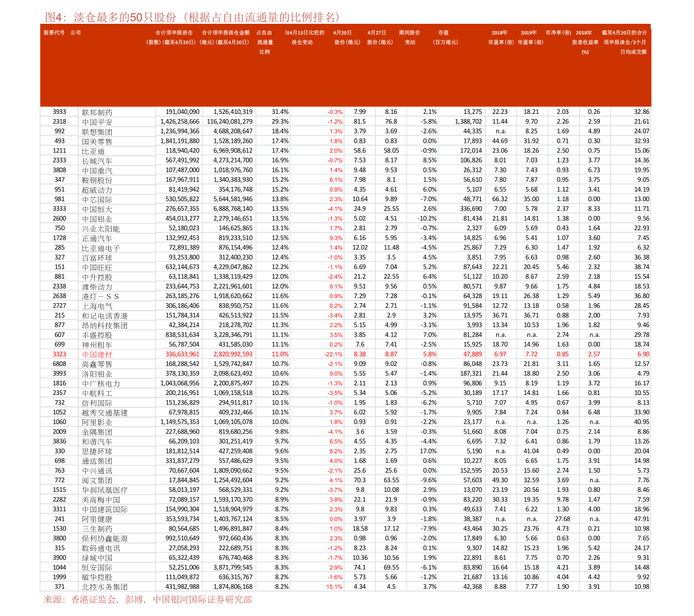
Task: Select short amount 116,240,081,279
Action: (x=230, y=121)
